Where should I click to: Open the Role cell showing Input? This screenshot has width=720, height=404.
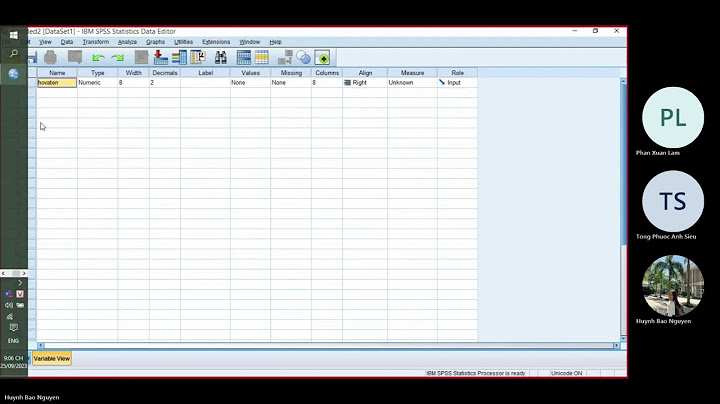pyautogui.click(x=457, y=83)
